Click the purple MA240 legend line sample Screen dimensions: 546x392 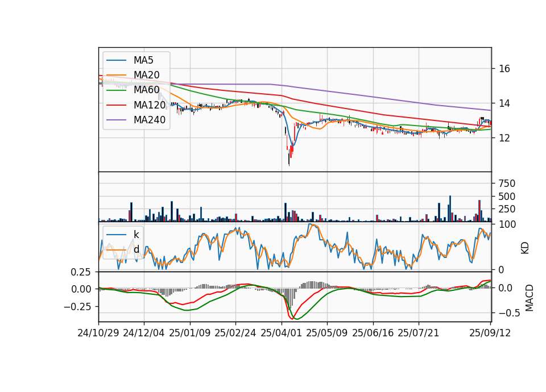pyautogui.click(x=116, y=120)
